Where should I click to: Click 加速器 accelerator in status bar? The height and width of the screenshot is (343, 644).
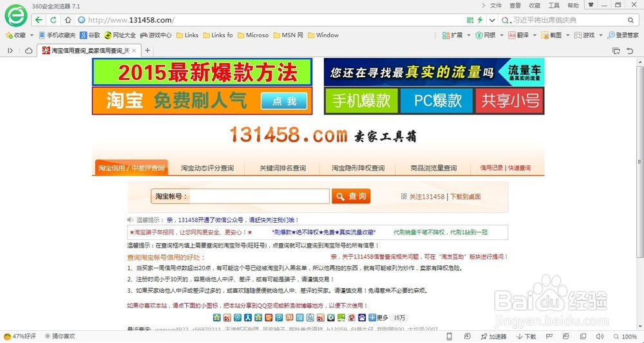[x=493, y=337]
